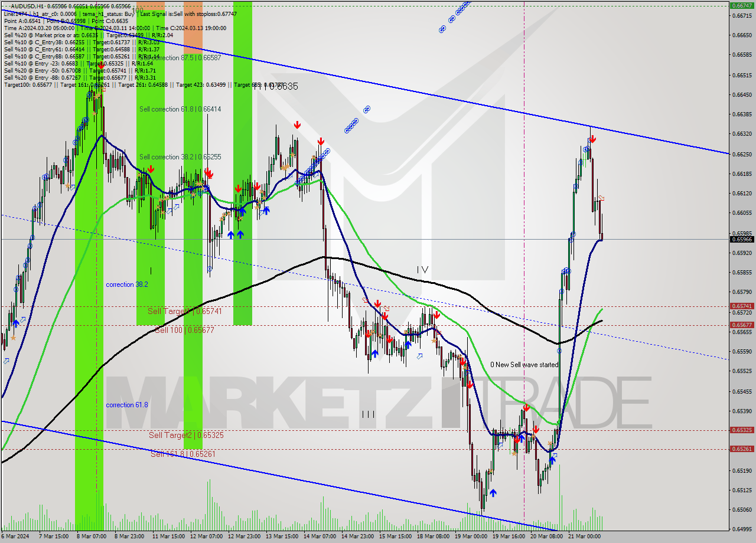
Task: Click the red 0.65741 price tag
Action: 742,306
